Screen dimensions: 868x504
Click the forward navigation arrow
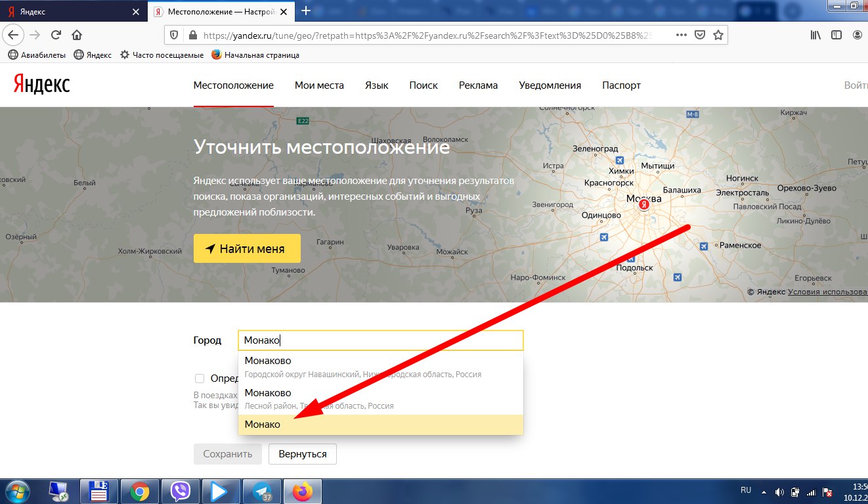click(35, 35)
